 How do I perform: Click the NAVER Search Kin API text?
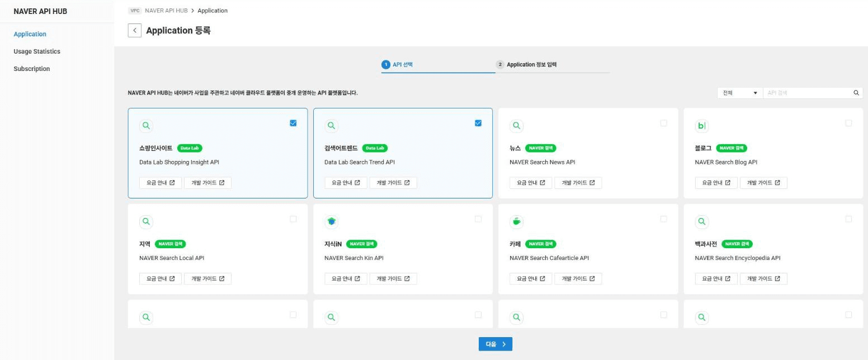point(354,258)
